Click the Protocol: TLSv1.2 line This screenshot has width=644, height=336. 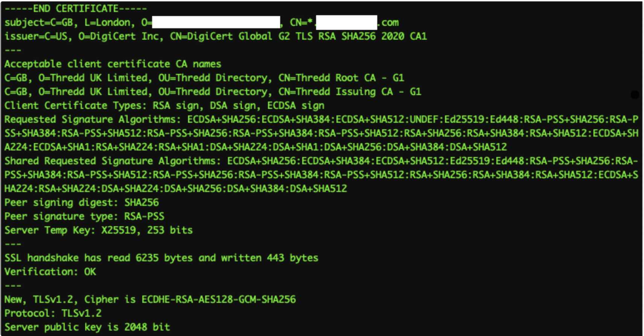click(x=53, y=313)
